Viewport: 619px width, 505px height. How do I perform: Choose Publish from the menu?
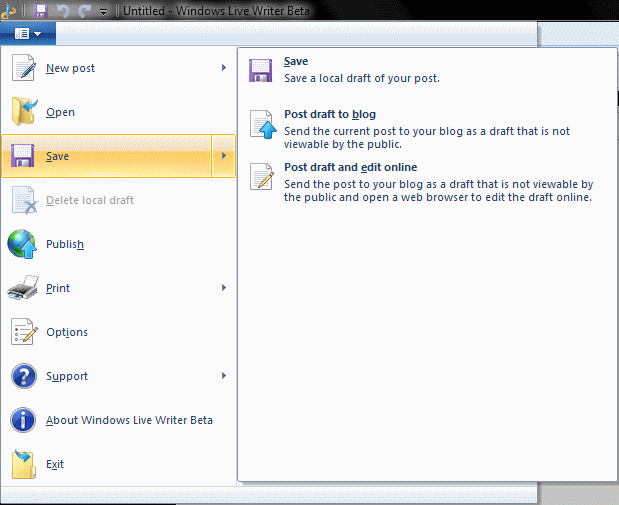[x=118, y=244]
